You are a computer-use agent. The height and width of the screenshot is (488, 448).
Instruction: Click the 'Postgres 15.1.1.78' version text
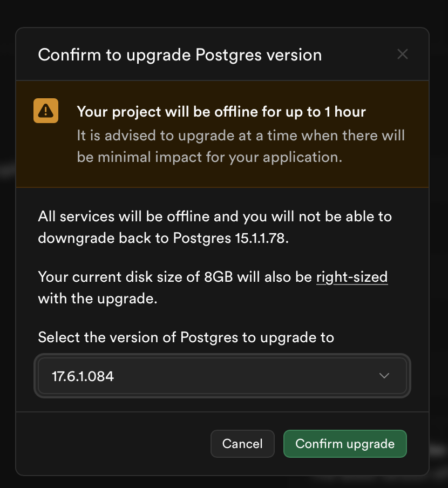pyautogui.click(x=230, y=239)
